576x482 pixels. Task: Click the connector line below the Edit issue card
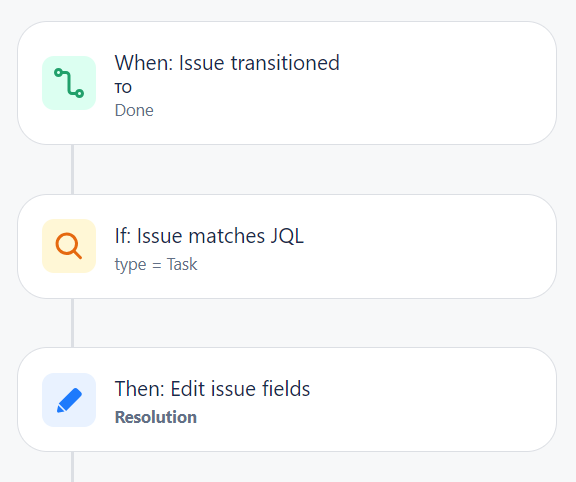point(73,467)
